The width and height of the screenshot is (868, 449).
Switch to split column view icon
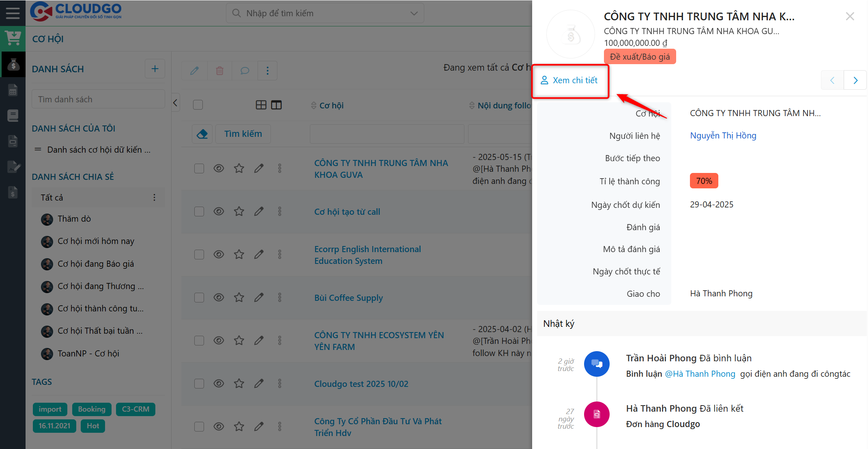(x=276, y=105)
